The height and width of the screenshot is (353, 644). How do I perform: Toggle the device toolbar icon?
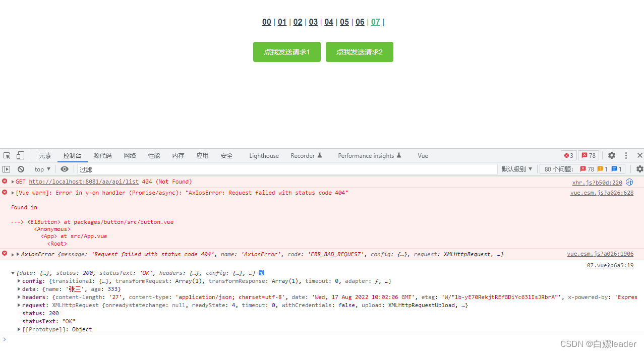click(20, 156)
